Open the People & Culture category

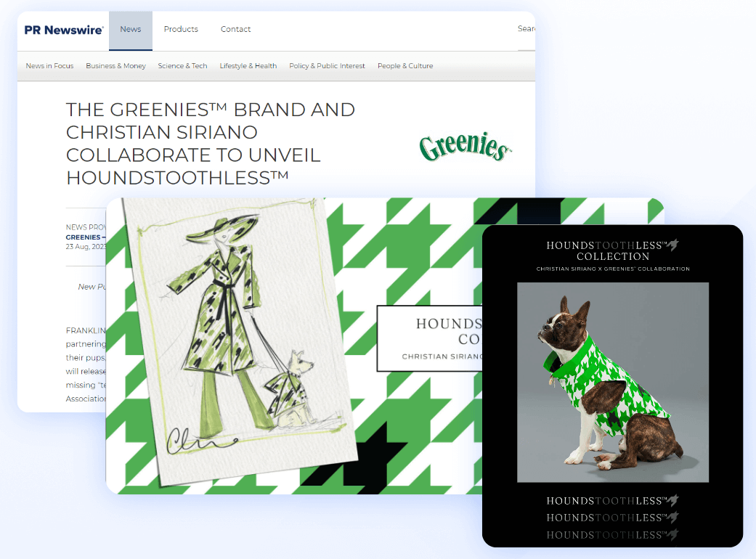pyautogui.click(x=405, y=65)
